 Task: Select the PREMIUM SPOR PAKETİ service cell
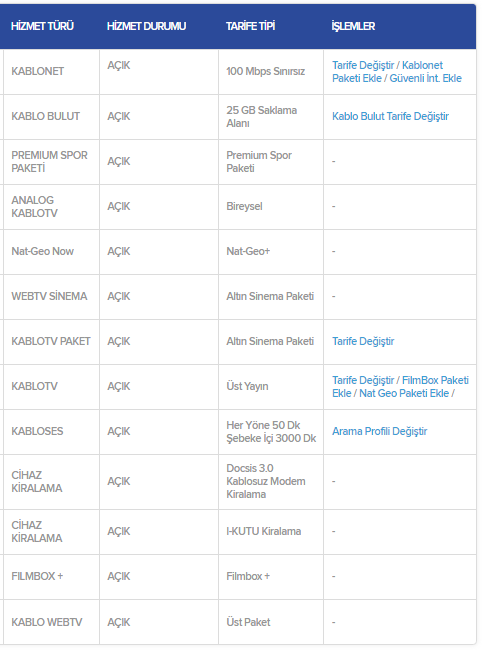[x=52, y=162]
